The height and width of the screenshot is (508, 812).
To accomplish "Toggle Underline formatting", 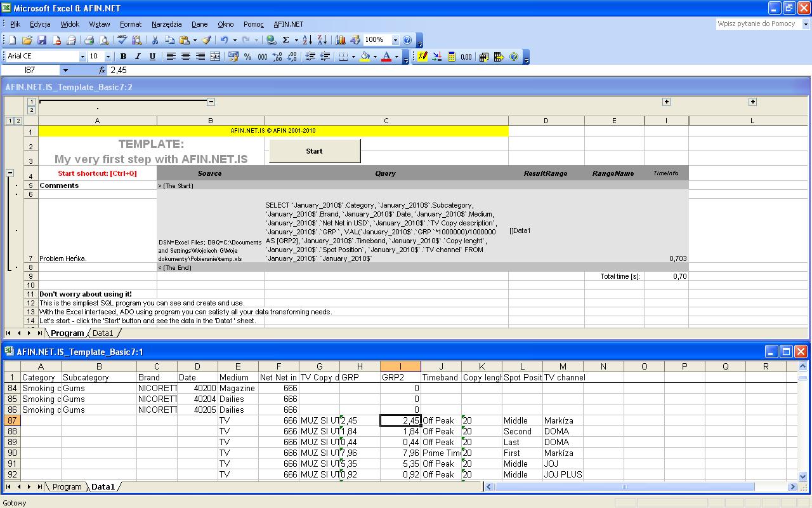I will pos(152,57).
